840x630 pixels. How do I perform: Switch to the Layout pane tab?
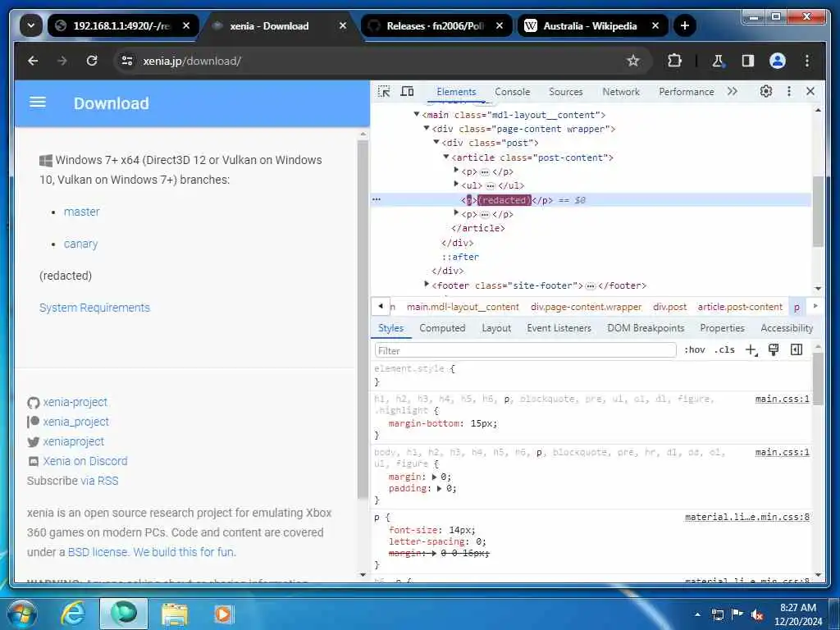[496, 328]
